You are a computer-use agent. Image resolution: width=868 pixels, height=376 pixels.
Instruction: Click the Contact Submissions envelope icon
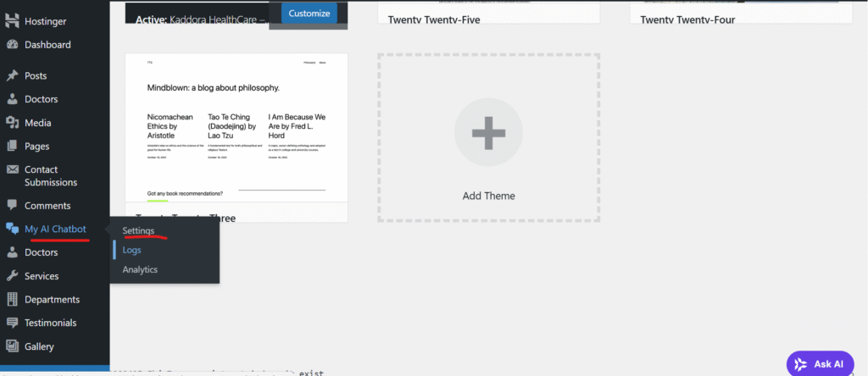(x=12, y=170)
